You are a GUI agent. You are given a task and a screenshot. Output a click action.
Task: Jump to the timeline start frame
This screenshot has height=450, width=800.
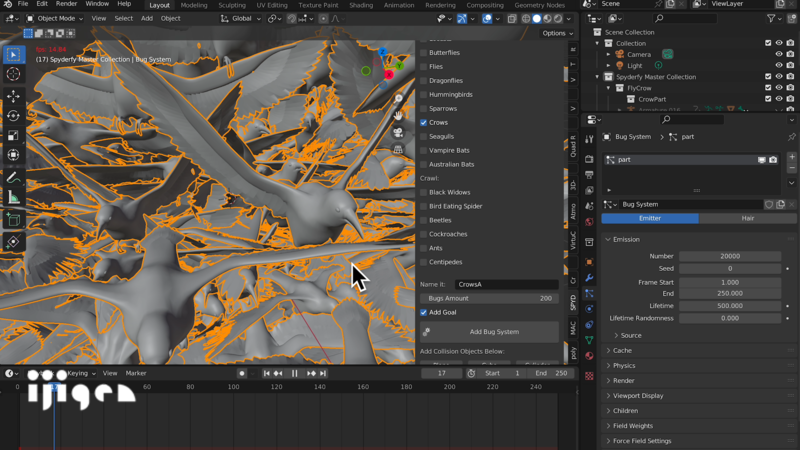click(x=266, y=373)
